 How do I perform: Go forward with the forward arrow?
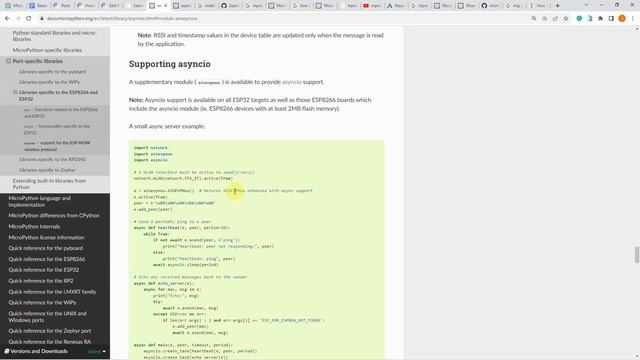(x=18, y=18)
